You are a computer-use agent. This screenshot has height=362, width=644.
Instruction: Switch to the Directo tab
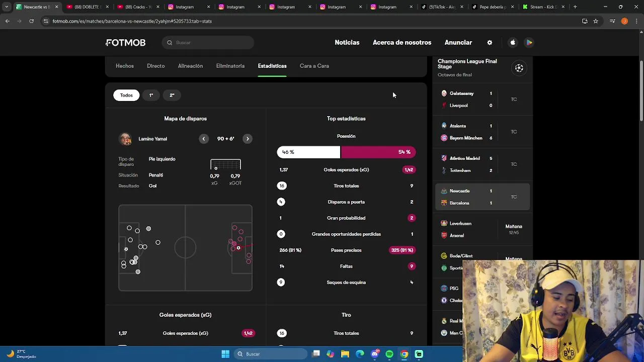coord(156,66)
